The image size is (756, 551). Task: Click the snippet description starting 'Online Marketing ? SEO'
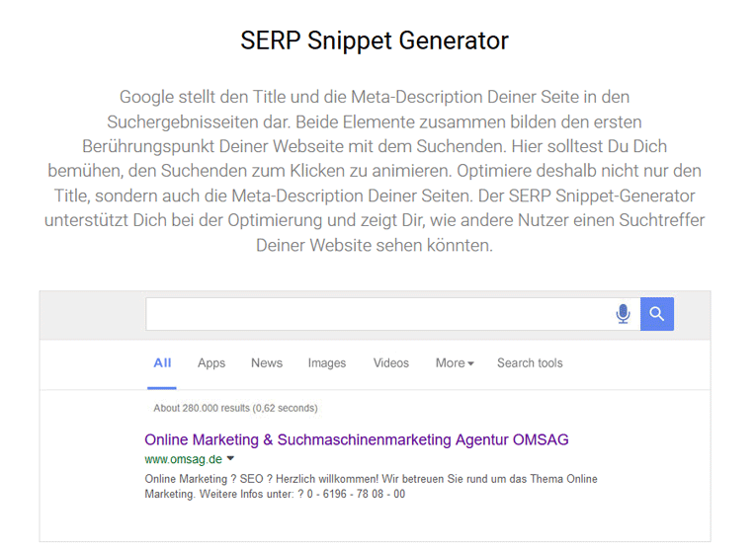click(371, 479)
